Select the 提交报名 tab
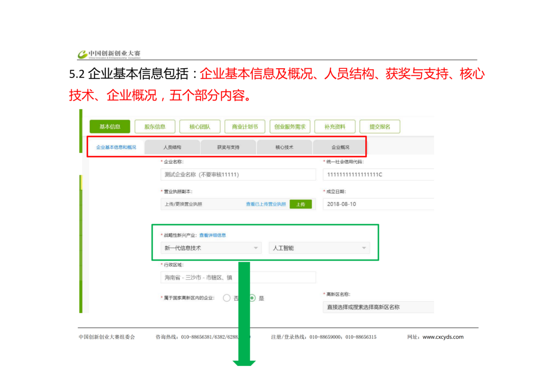This screenshot has width=554, height=392. [x=380, y=127]
